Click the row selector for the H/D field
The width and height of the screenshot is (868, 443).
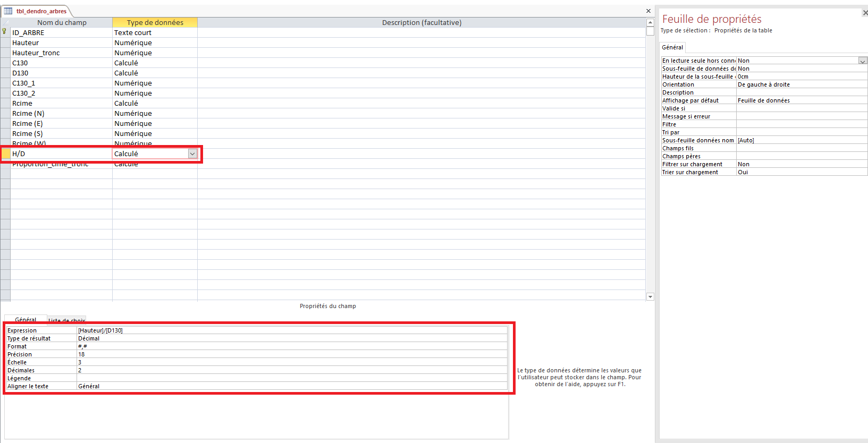click(x=5, y=154)
